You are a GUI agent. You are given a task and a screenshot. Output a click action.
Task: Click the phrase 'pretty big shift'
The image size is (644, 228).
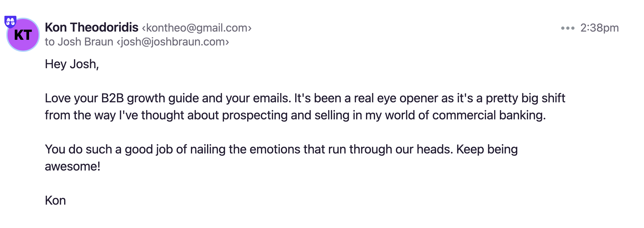pyautogui.click(x=525, y=98)
